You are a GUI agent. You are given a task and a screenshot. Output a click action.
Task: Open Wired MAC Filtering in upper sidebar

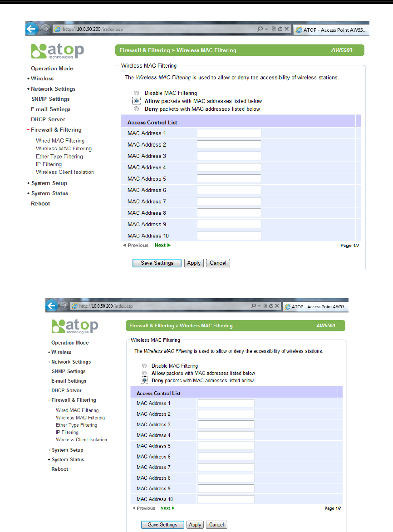pos(60,140)
